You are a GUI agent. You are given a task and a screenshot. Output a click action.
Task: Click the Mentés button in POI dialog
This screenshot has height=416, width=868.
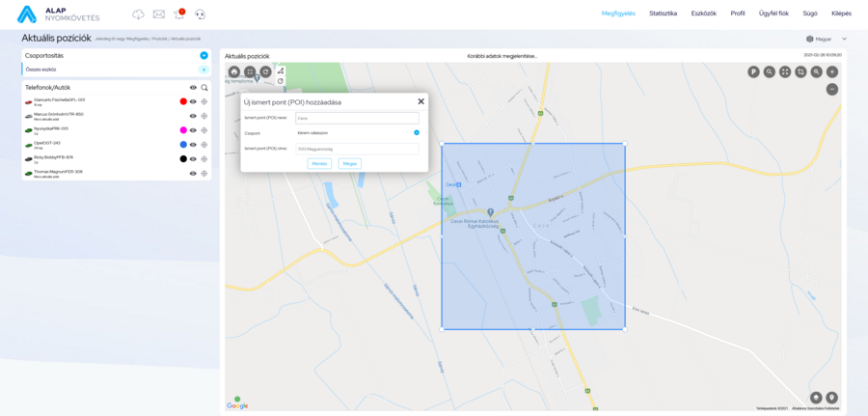coord(318,164)
